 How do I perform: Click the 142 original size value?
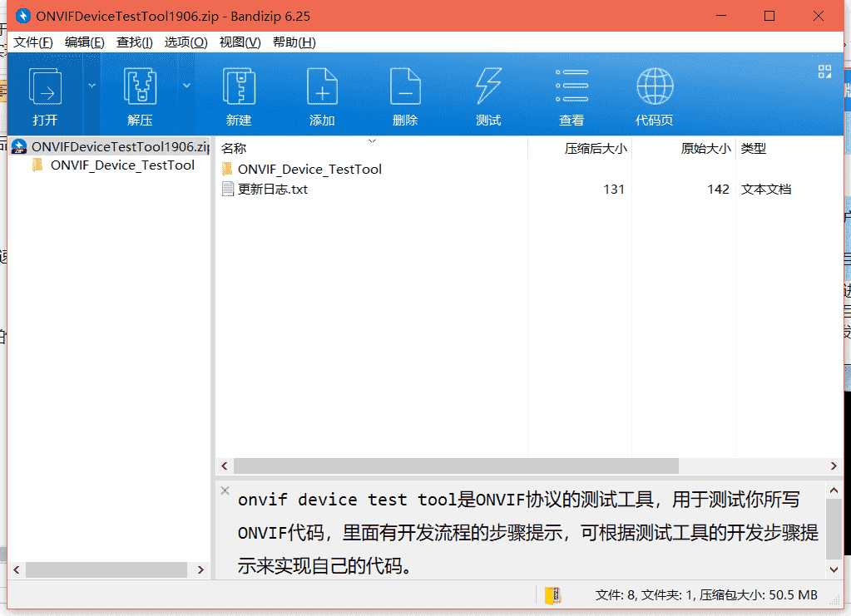tap(718, 190)
